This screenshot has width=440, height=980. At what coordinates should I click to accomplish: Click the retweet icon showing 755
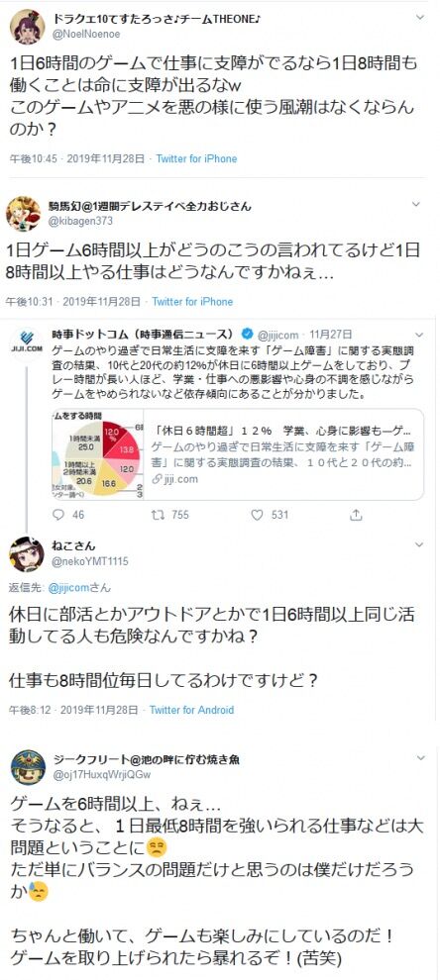pyautogui.click(x=158, y=515)
